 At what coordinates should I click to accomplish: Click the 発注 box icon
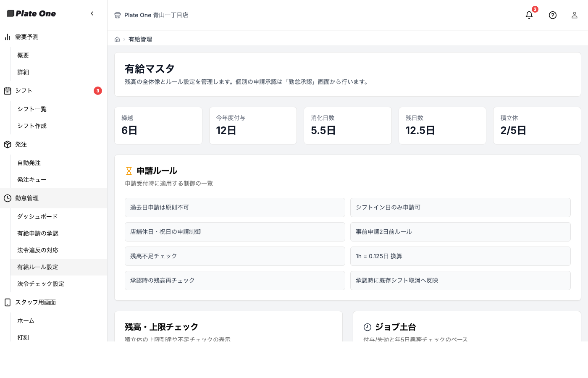pyautogui.click(x=8, y=144)
